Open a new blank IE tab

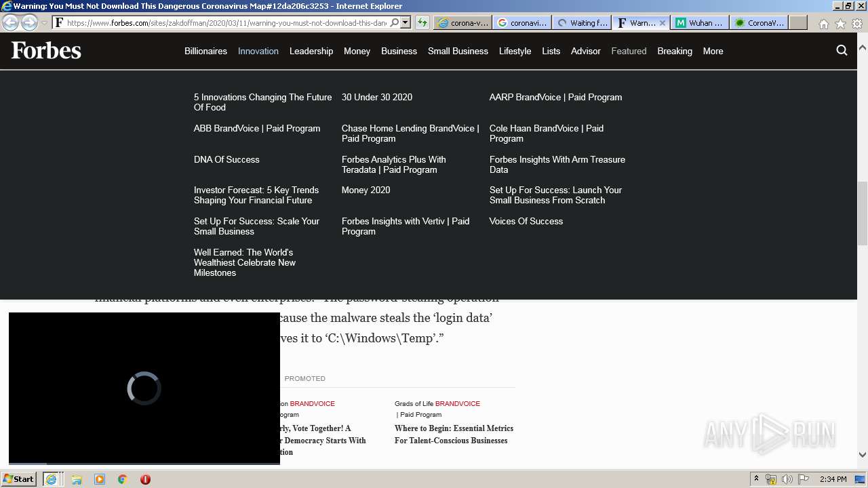click(x=798, y=22)
